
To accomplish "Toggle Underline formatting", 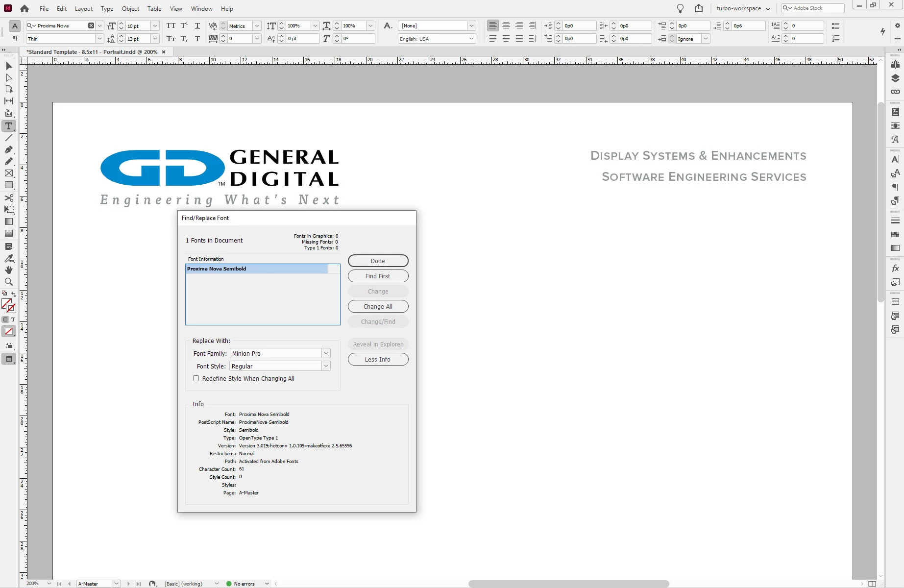I will [x=197, y=25].
